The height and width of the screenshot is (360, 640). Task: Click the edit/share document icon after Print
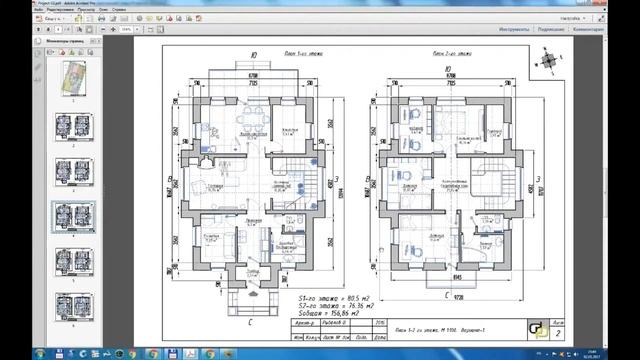(113, 19)
